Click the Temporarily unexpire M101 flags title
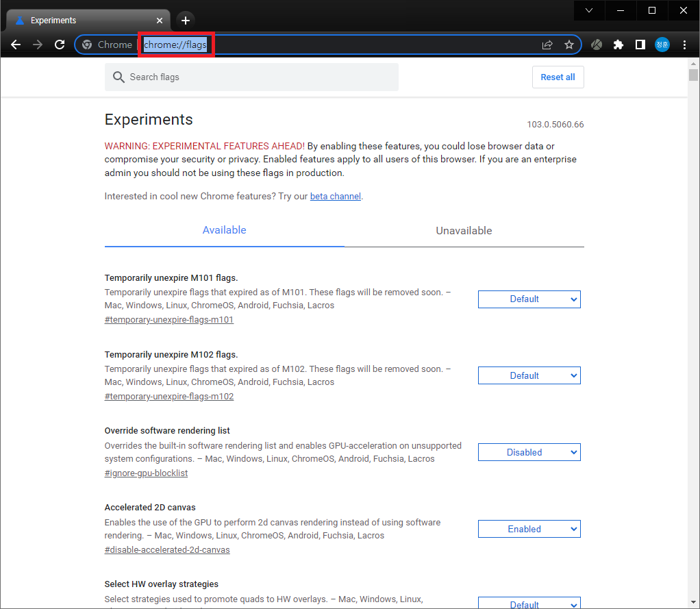 click(171, 277)
